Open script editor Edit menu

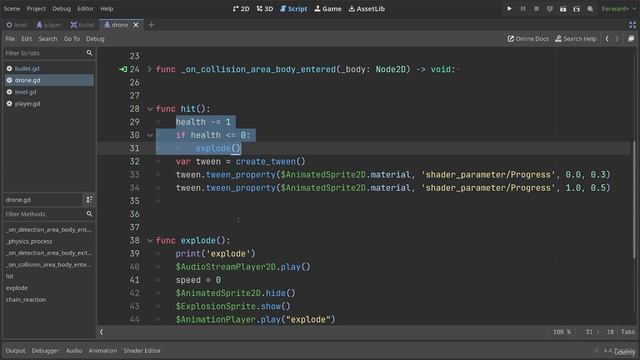(x=27, y=39)
